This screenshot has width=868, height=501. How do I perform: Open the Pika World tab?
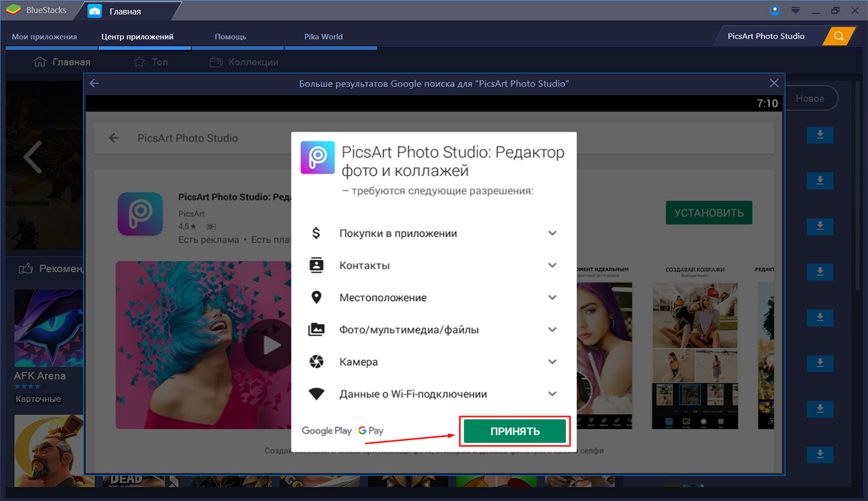(323, 37)
